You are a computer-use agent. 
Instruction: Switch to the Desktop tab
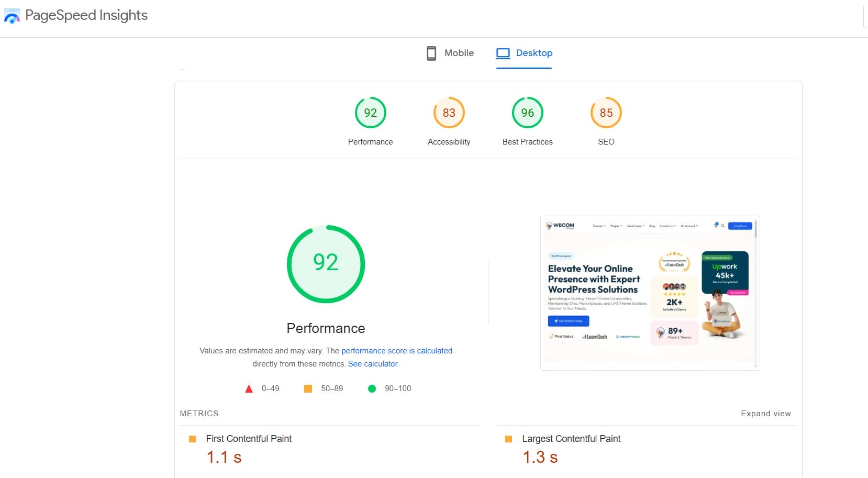click(x=533, y=53)
